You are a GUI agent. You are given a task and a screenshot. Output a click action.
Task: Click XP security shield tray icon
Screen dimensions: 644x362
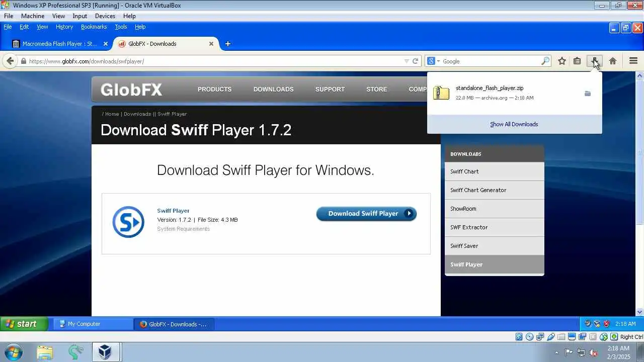point(606,324)
